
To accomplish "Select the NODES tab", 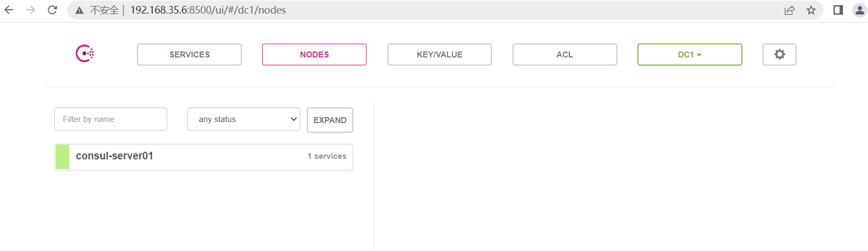I will click(314, 54).
